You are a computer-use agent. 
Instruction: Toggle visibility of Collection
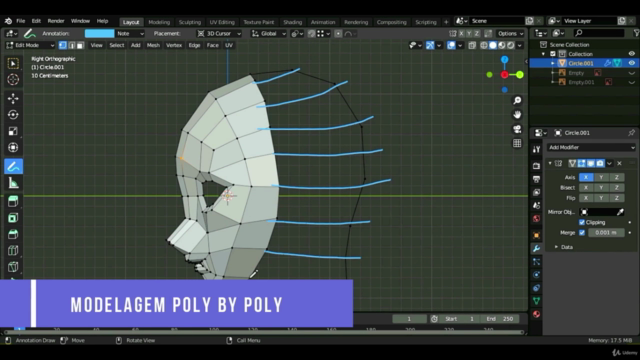[631, 54]
